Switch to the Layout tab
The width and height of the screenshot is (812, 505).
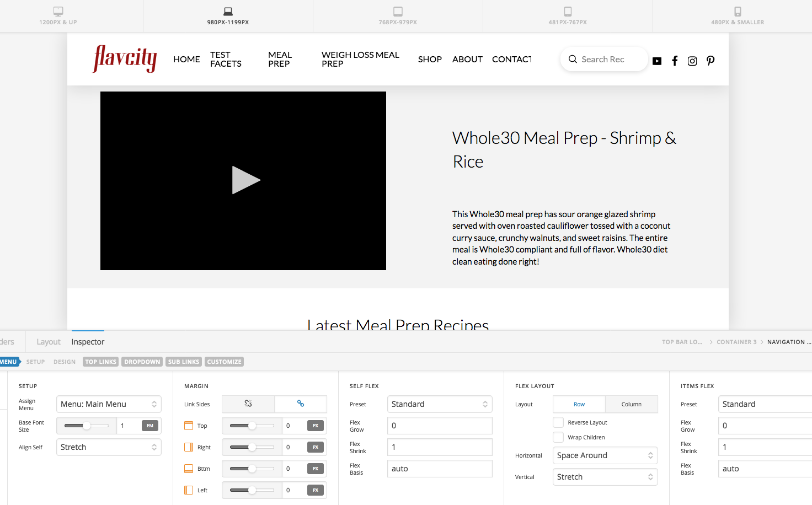pos(49,342)
